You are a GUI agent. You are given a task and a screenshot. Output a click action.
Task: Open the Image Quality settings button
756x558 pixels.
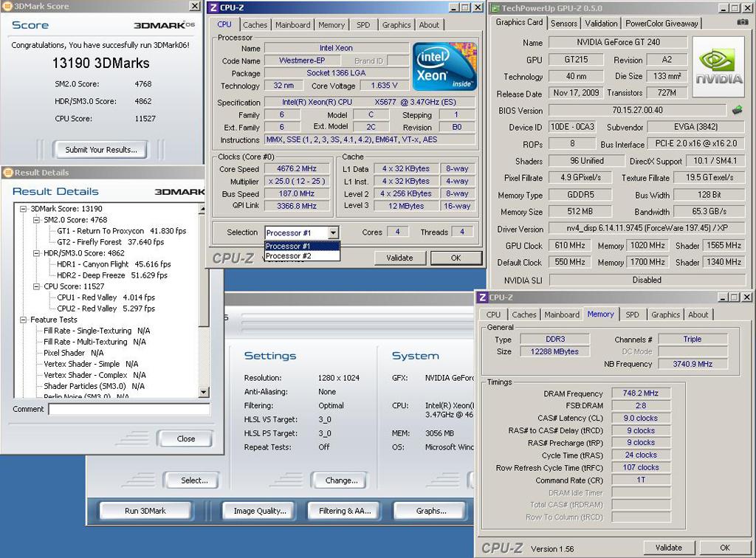260,511
